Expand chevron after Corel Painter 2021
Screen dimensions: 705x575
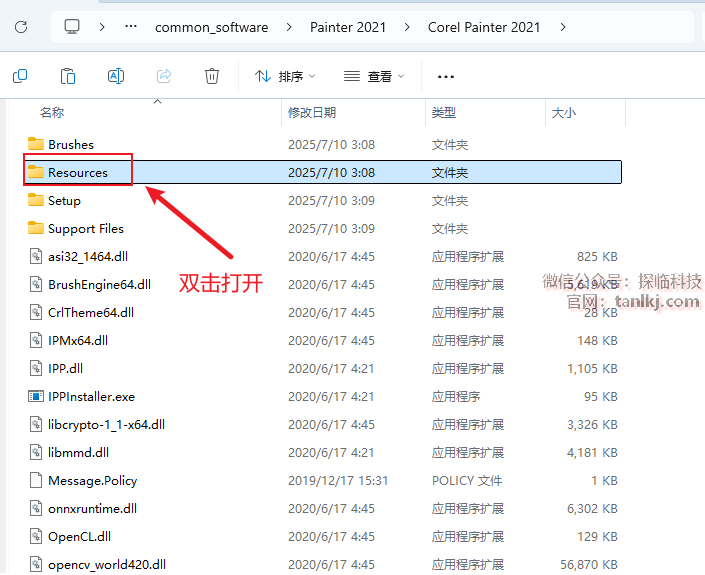[x=563, y=27]
